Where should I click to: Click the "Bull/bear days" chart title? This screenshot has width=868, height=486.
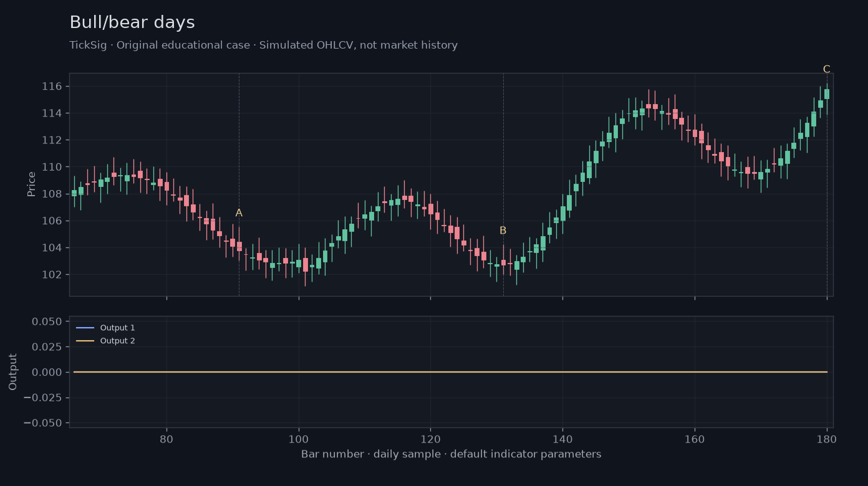[x=132, y=22]
